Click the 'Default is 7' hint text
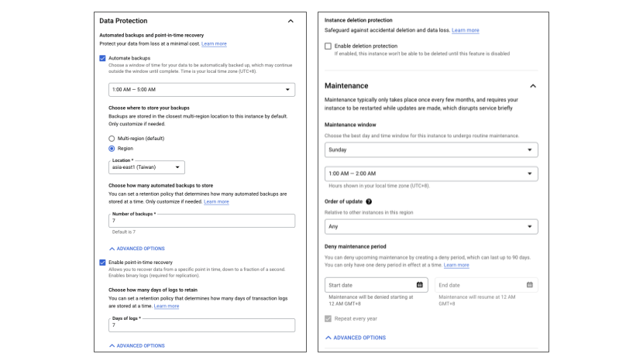 [124, 232]
